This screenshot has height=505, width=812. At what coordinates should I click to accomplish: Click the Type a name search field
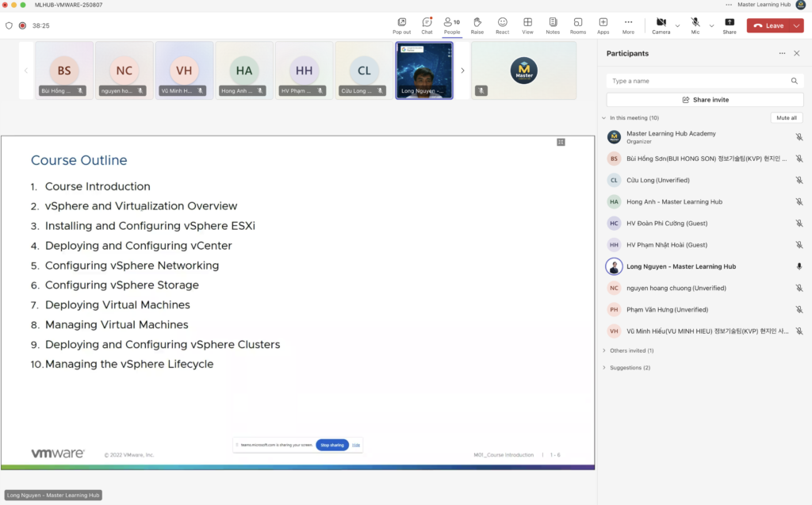pyautogui.click(x=698, y=81)
